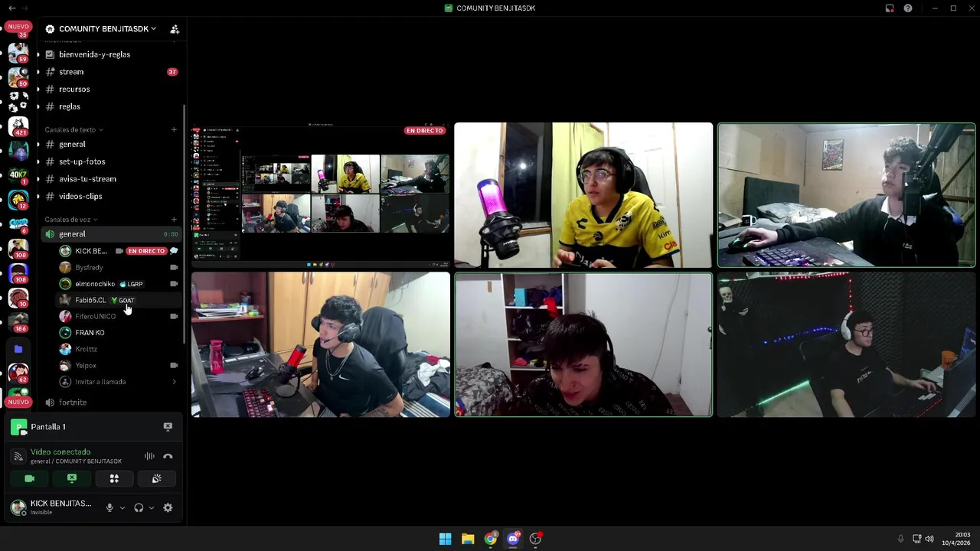Click Video conectado status text
The width and height of the screenshot is (980, 551).
pos(60,452)
